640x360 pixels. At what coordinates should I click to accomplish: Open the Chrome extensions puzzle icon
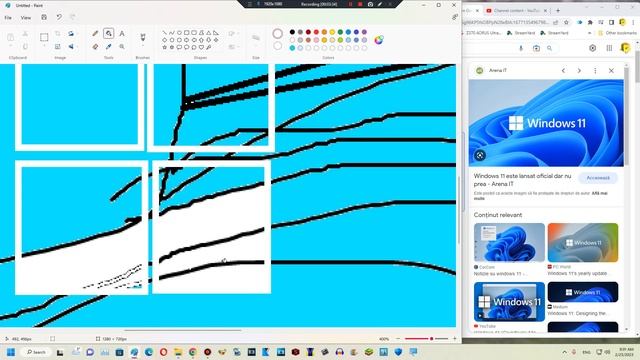[x=590, y=22]
